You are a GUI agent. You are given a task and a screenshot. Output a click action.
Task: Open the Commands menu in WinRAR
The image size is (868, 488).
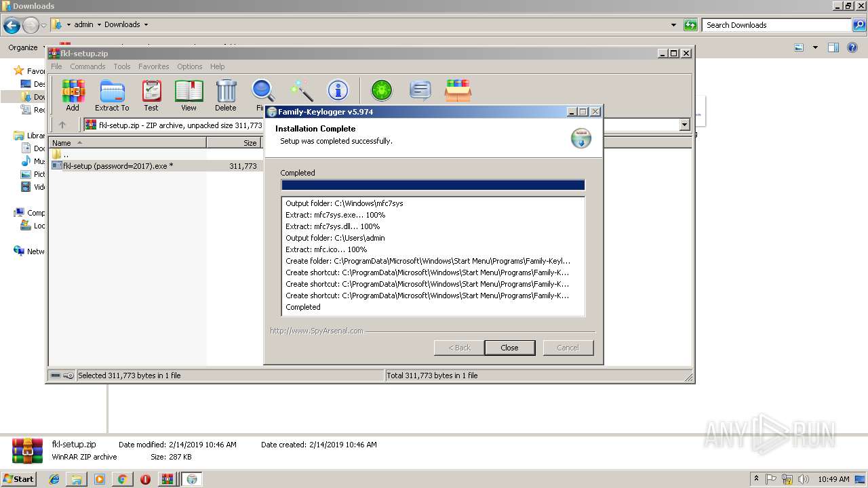(87, 66)
